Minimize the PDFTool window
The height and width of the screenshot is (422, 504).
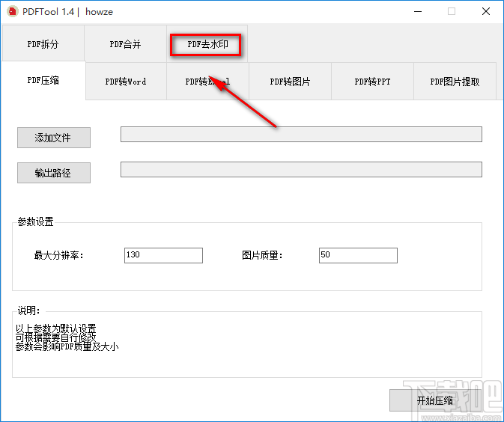(418, 11)
